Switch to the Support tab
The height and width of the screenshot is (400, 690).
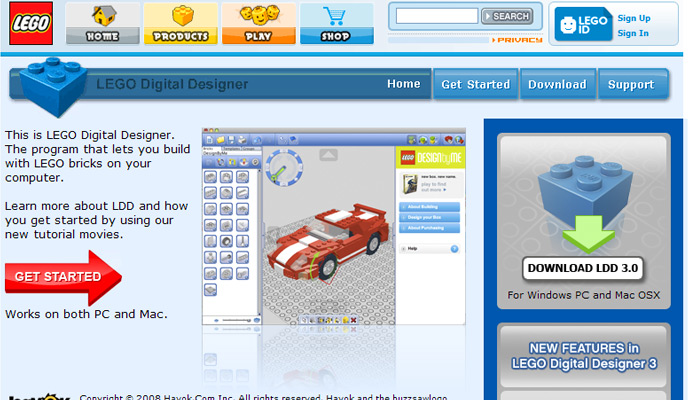tap(632, 84)
